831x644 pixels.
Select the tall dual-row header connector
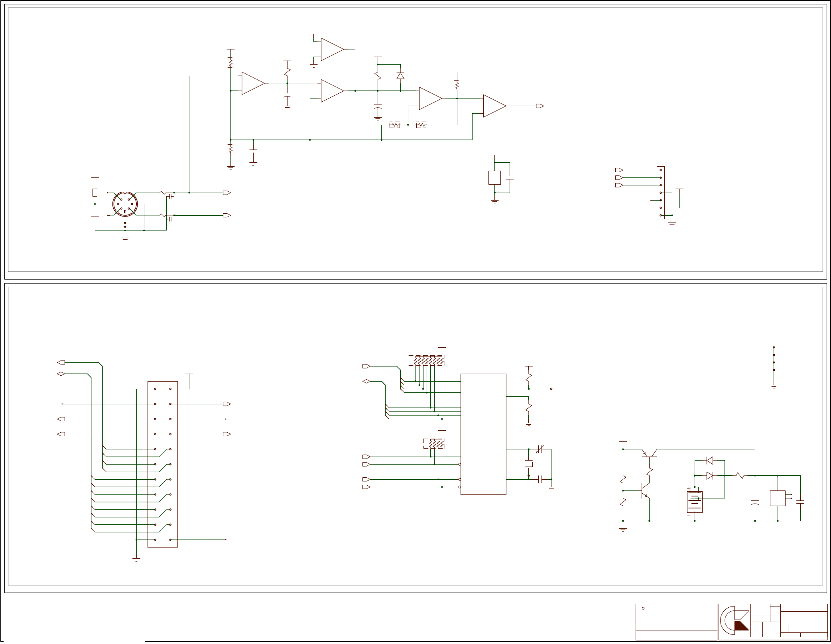pyautogui.click(x=163, y=464)
